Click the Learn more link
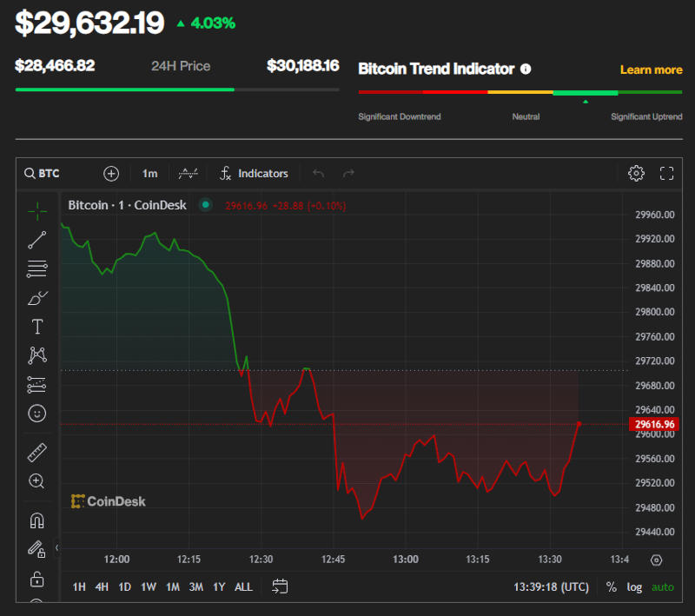This screenshot has width=695, height=616. (x=651, y=70)
